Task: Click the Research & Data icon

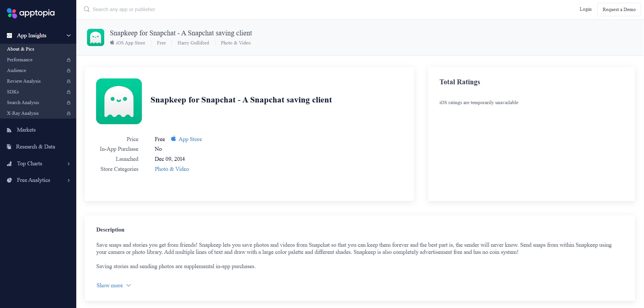Action: point(8,147)
